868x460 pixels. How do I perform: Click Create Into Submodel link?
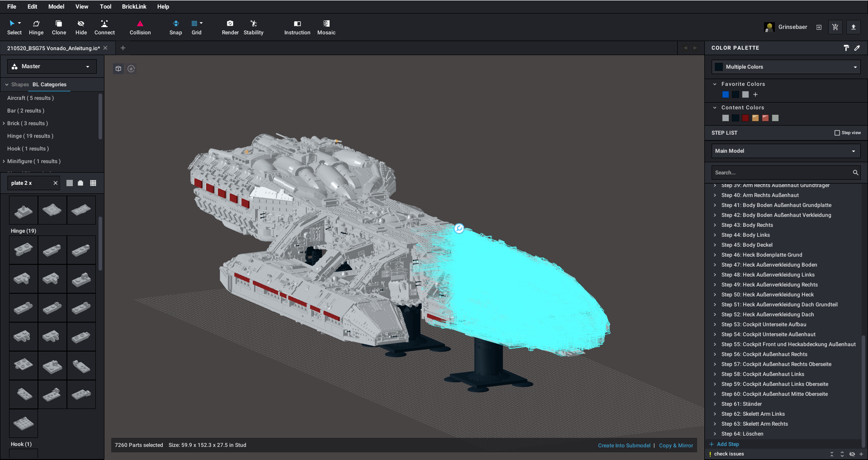(624, 446)
